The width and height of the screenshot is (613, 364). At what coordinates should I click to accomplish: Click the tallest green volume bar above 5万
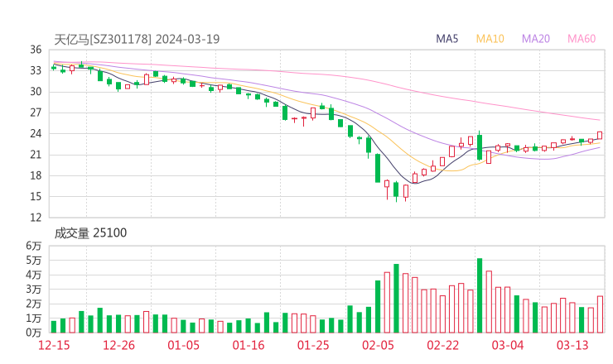point(480,295)
